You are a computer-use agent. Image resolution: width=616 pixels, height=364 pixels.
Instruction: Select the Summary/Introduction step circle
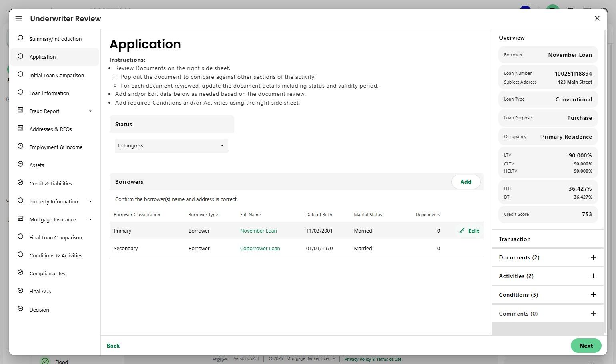[20, 38]
